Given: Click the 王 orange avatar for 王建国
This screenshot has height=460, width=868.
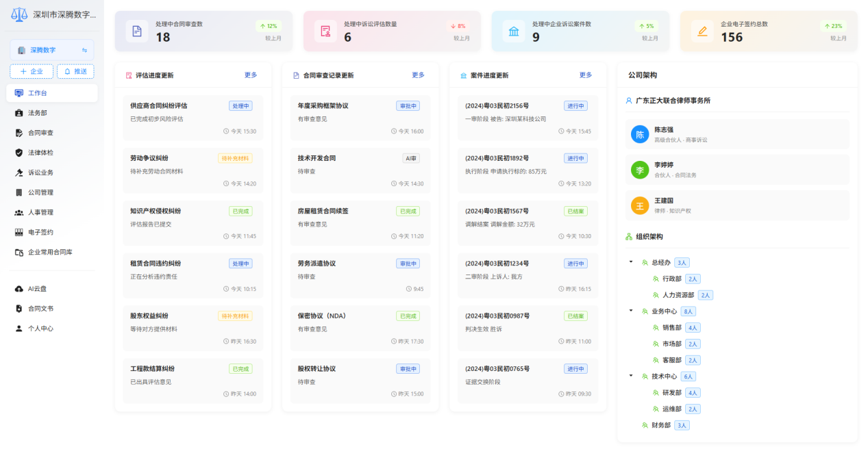Looking at the screenshot, I should click(640, 205).
